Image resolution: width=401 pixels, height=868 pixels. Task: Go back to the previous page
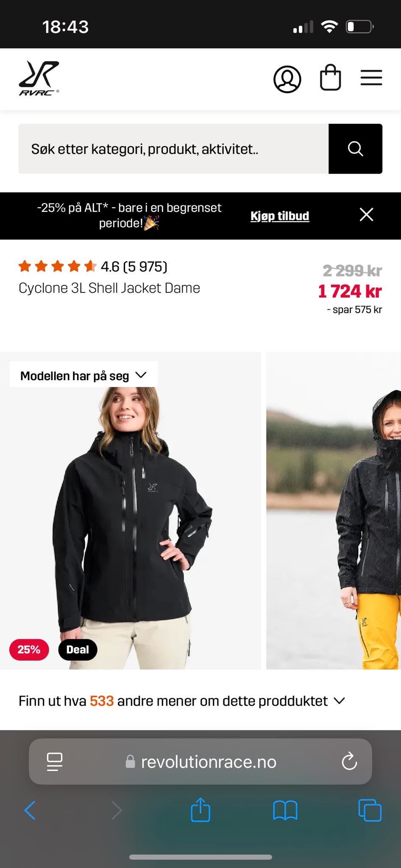point(30,810)
